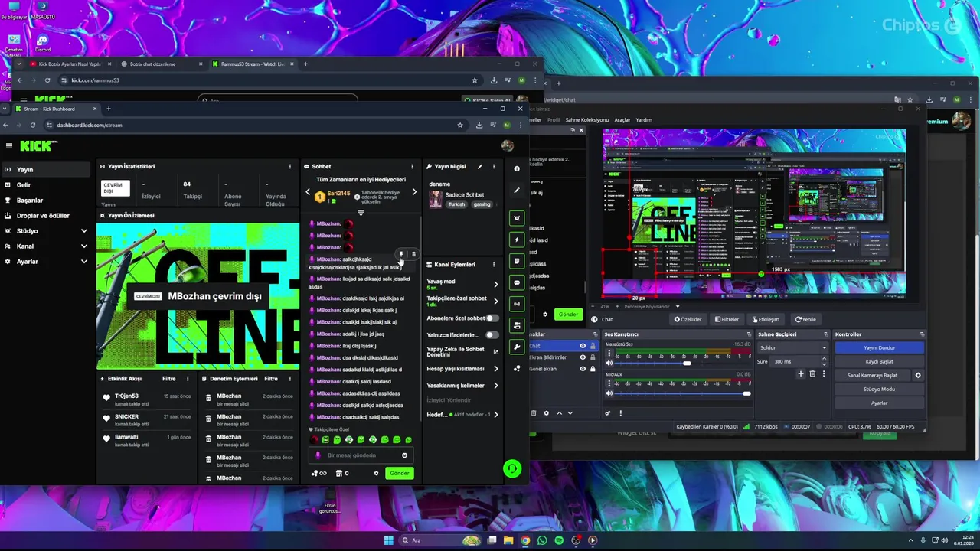Mute Masaüstü Ses speaker icon in OBS

tap(609, 363)
